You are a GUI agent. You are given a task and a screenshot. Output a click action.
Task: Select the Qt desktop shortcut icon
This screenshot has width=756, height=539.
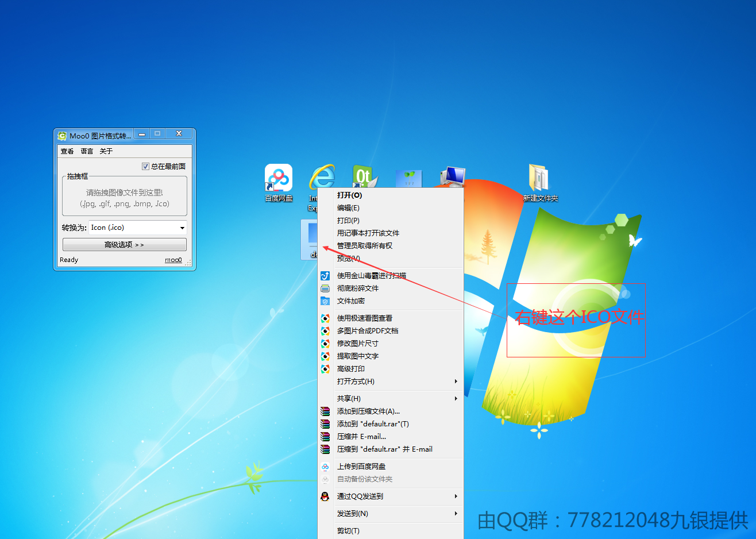pyautogui.click(x=364, y=176)
